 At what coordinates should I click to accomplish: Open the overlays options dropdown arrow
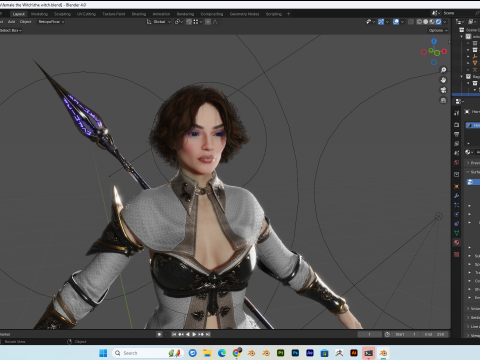tap(402, 22)
